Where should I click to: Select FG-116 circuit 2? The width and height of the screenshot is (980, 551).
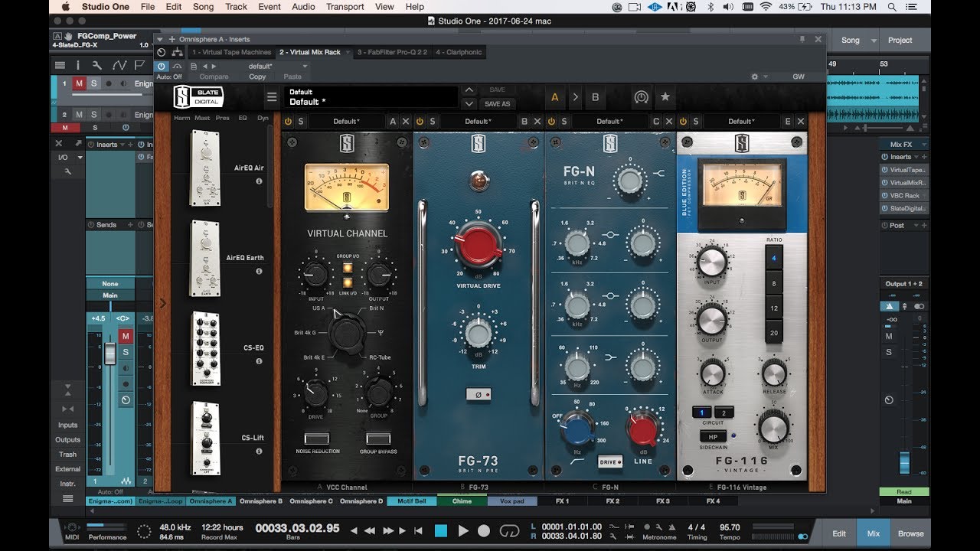click(x=724, y=412)
